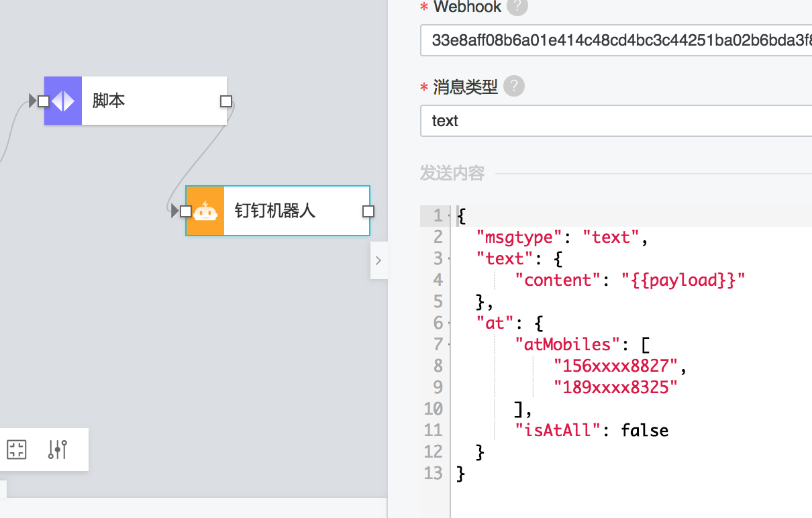Click the fit-to-screen canvas icon
Viewport: 812px width, 518px height.
(x=17, y=450)
